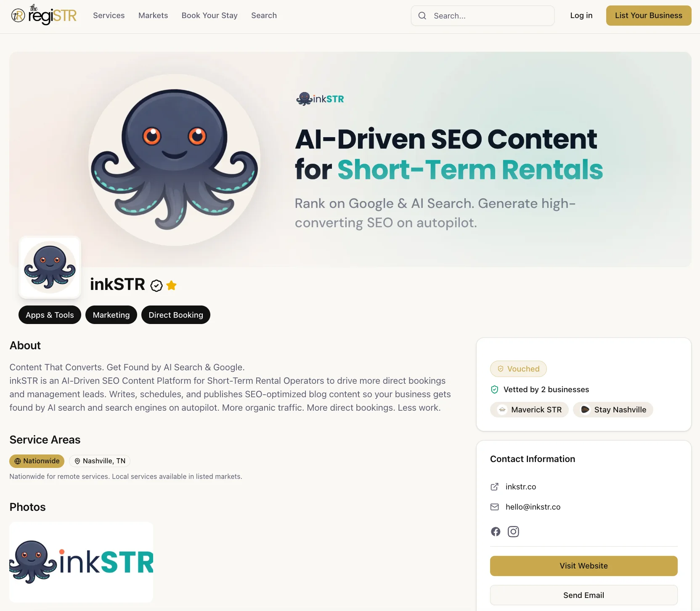Open the Maverick STR business chip
700x611 pixels.
tap(529, 409)
